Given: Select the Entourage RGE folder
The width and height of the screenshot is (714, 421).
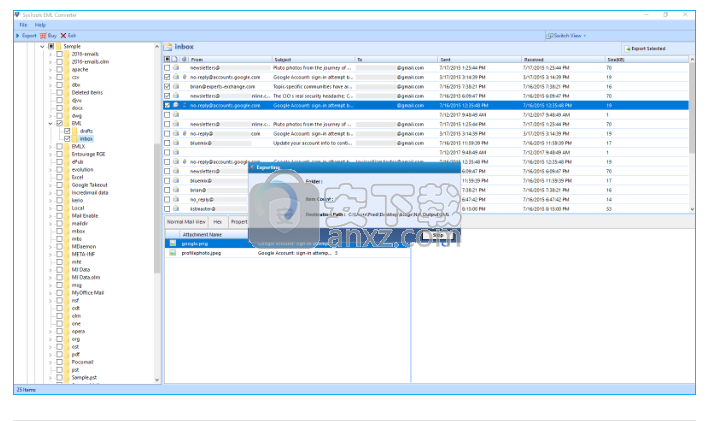Looking at the screenshot, I should [88, 154].
